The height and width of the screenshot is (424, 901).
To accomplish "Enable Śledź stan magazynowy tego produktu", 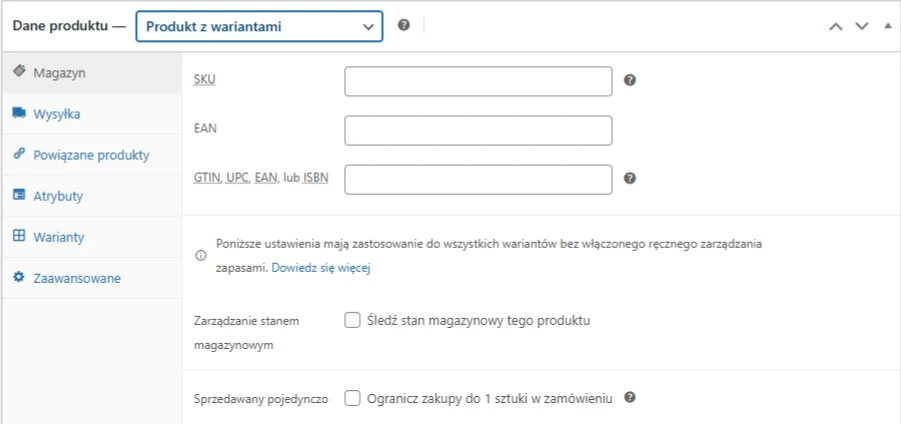I will [352, 320].
